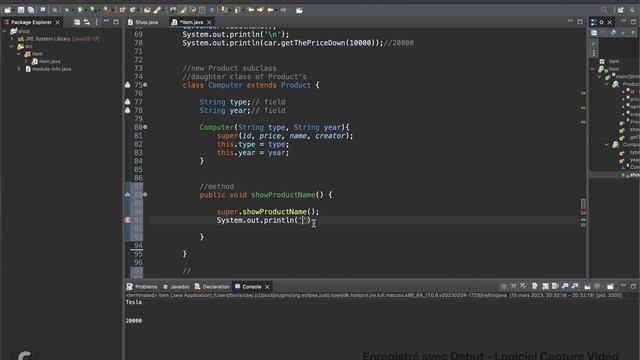Image resolution: width=640 pixels, height=360 pixels.
Task: Create a new Java class from toolbar
Action: (132, 10)
